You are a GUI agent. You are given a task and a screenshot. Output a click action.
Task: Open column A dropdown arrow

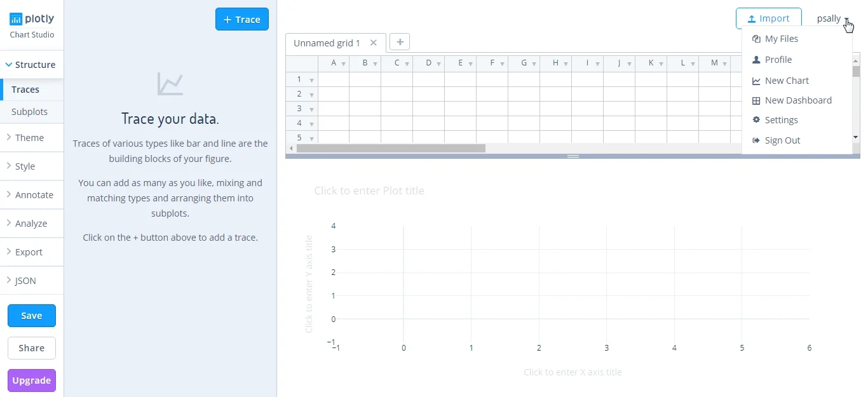(344, 64)
